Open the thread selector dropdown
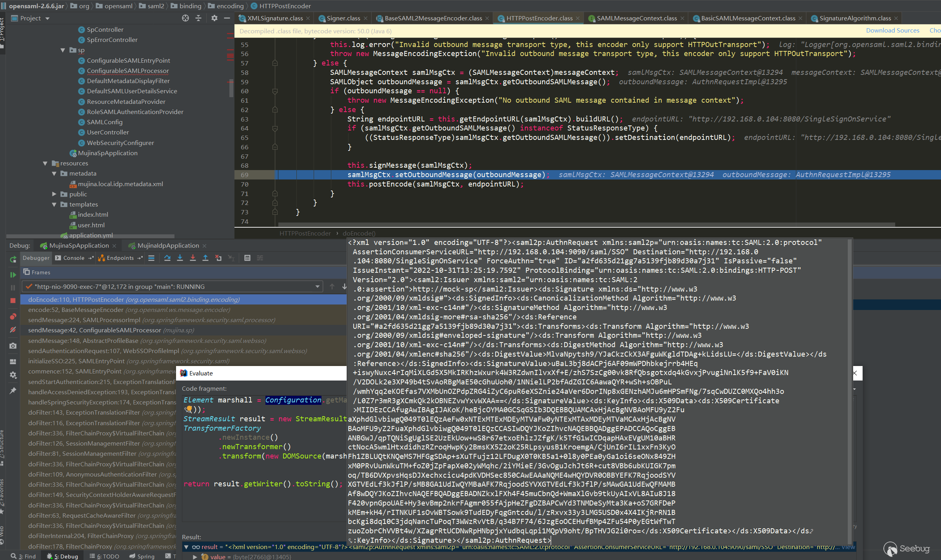Image resolution: width=941 pixels, height=560 pixels. point(317,287)
